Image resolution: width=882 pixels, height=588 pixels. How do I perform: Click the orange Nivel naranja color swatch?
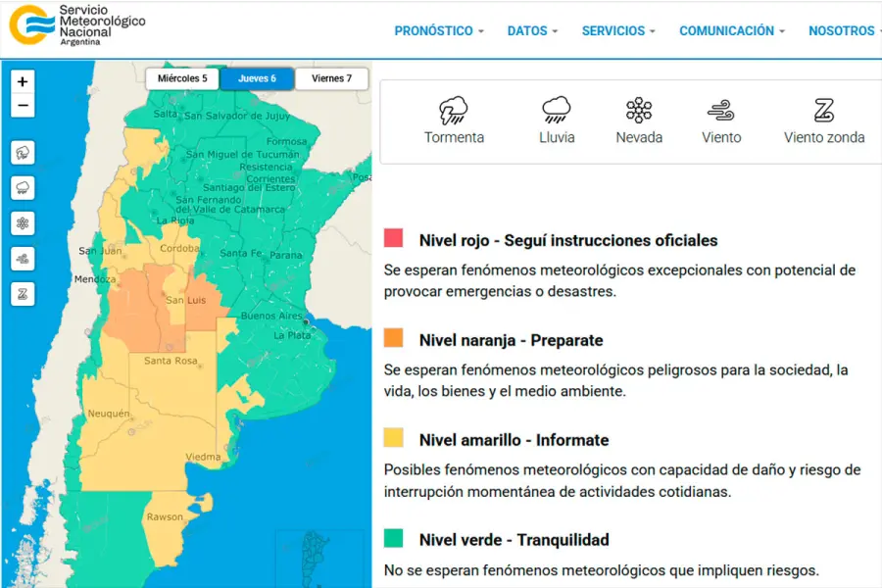pos(394,338)
